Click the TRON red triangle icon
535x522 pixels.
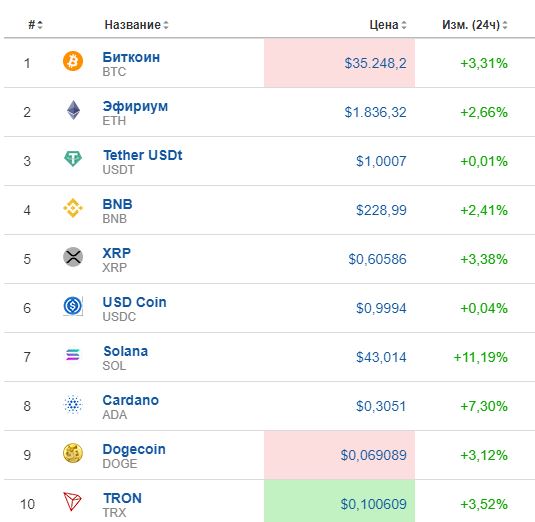(x=72, y=502)
